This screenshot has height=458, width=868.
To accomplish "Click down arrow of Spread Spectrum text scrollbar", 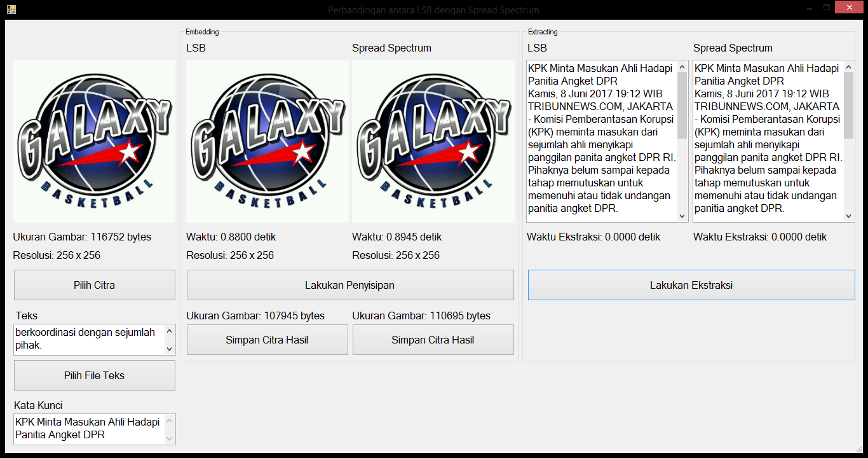I will (x=848, y=216).
